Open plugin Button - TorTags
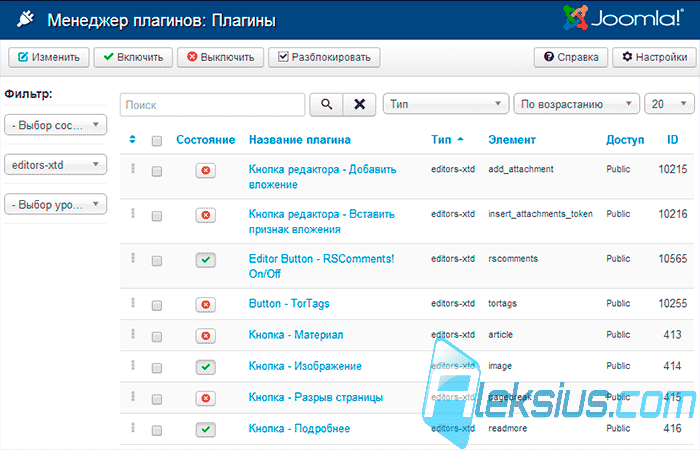 (289, 304)
